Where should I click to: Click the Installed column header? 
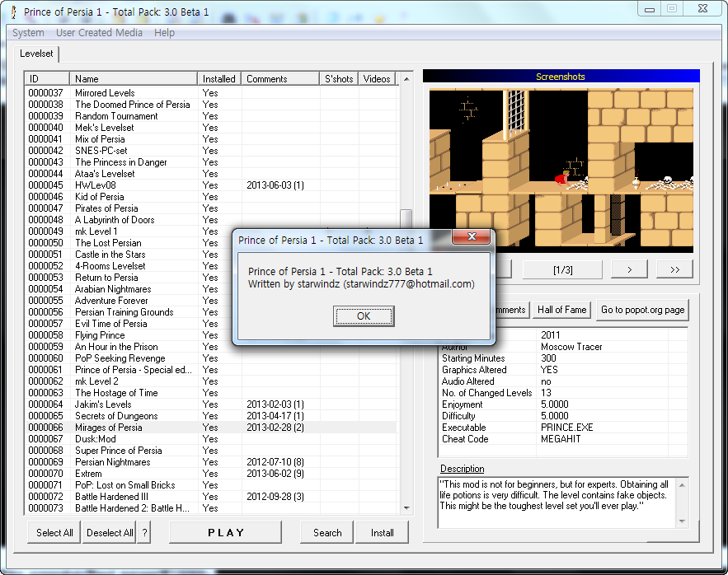(x=219, y=78)
